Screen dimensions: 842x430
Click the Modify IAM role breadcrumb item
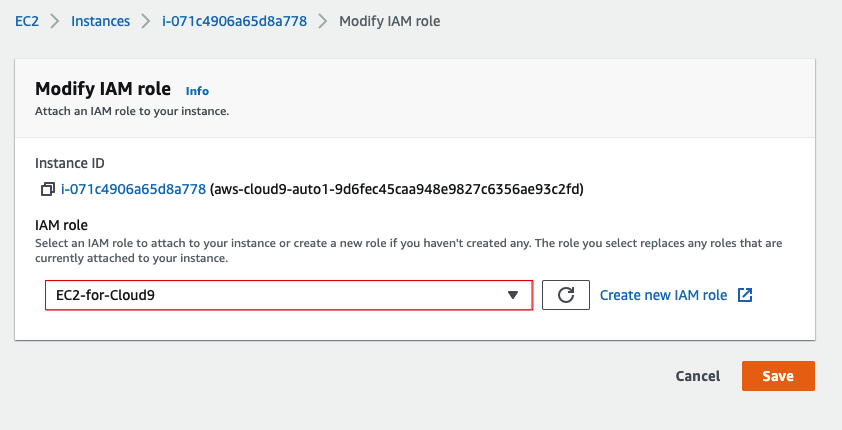(x=390, y=21)
